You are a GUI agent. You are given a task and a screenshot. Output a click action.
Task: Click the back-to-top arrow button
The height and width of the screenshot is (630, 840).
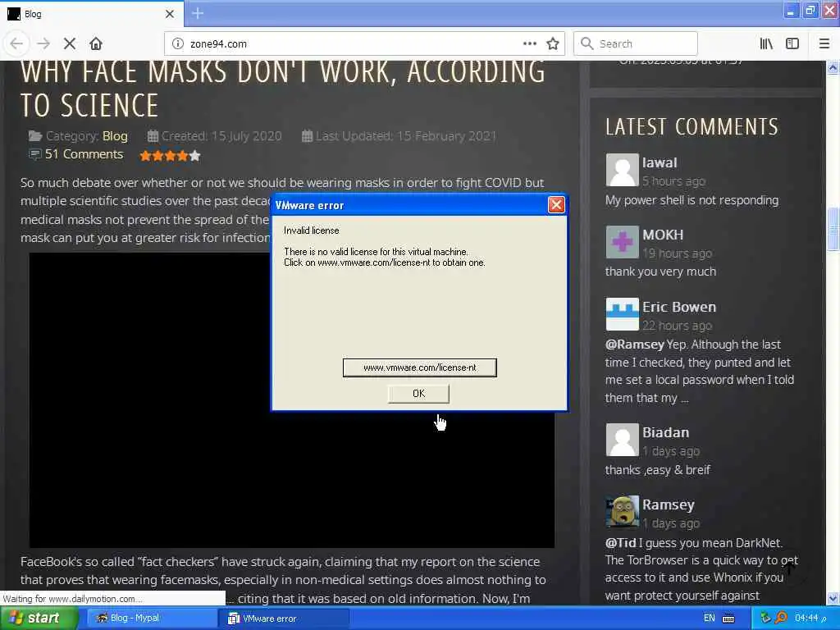point(789,569)
